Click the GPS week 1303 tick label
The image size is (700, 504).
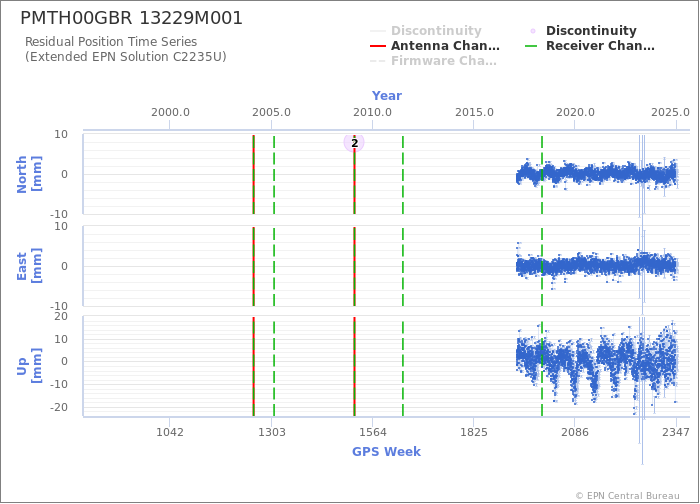[x=271, y=432]
